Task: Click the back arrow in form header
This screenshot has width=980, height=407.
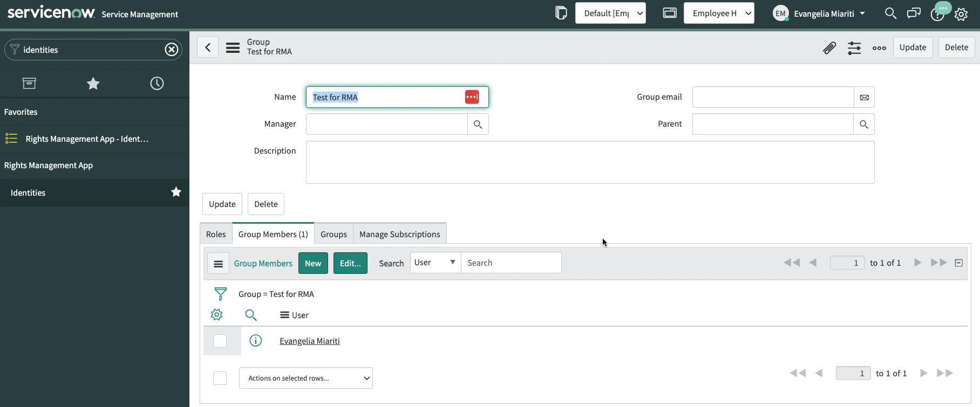Action: pos(208,47)
